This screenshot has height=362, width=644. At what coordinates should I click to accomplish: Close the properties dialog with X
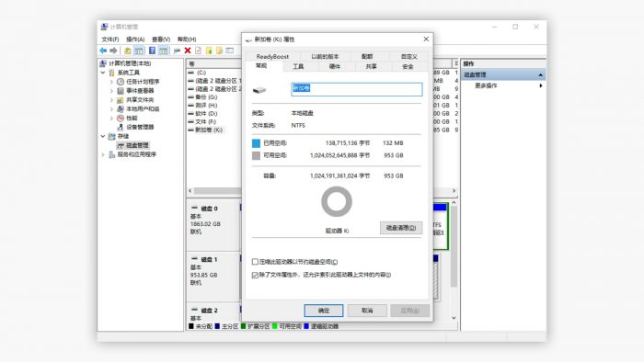(x=426, y=39)
